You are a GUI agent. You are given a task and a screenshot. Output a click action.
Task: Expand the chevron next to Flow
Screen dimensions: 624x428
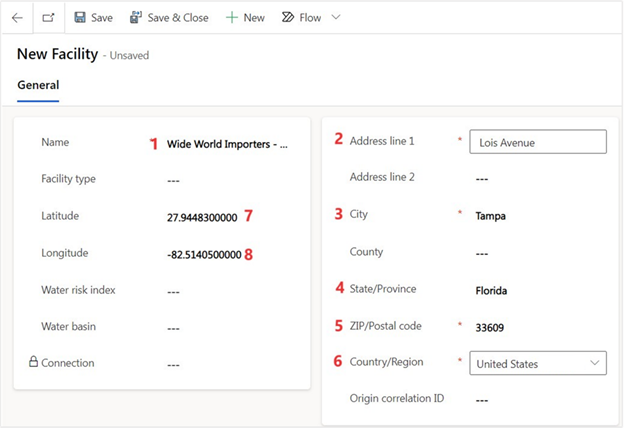click(x=336, y=17)
